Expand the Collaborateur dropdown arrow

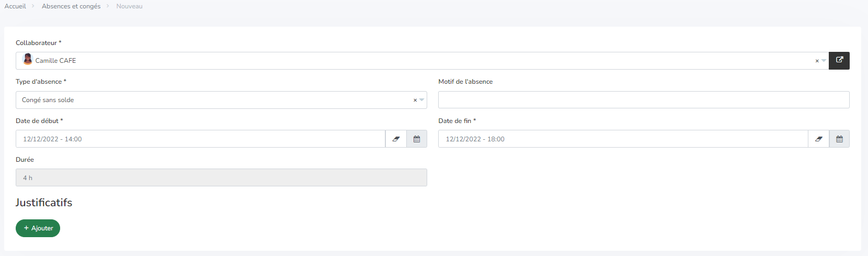click(x=824, y=61)
